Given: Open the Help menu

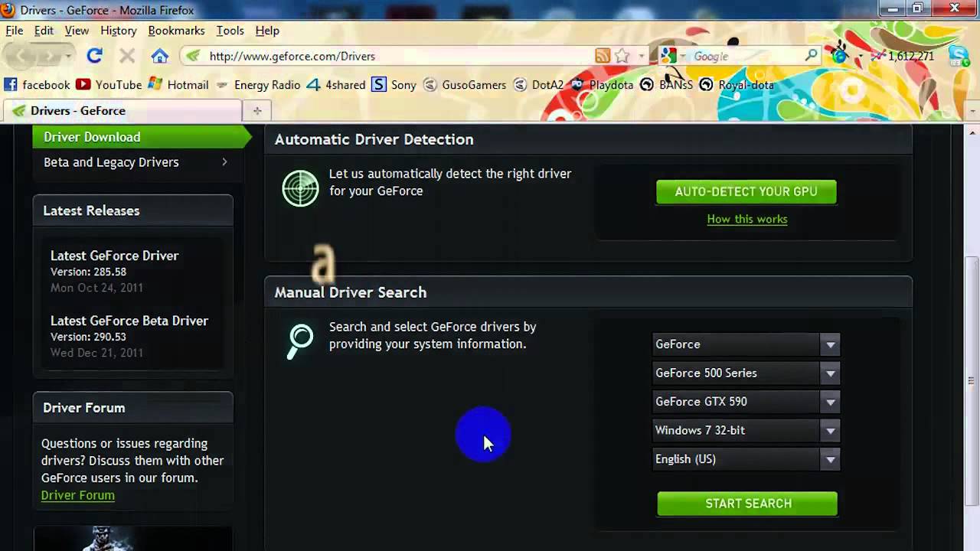Looking at the screenshot, I should tap(267, 31).
